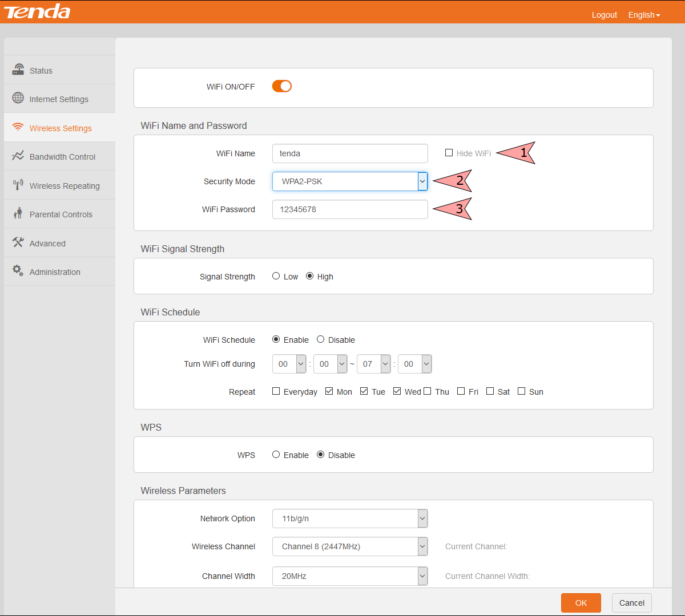
Task: Click into the WiFi Password field
Action: coord(350,209)
